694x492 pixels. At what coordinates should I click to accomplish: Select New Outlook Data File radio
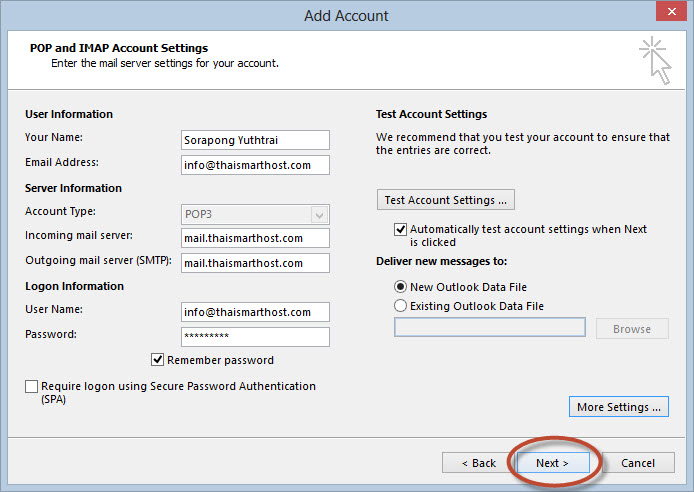pos(400,287)
